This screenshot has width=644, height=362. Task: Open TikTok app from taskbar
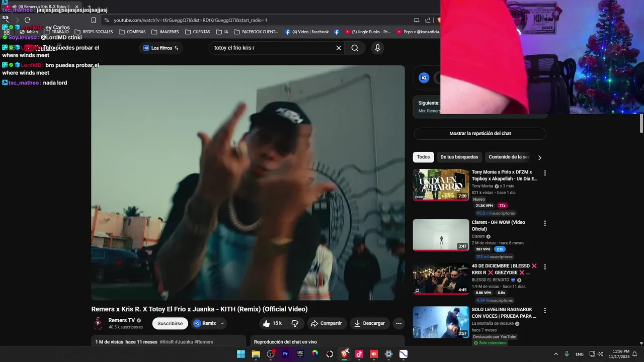coord(359,354)
